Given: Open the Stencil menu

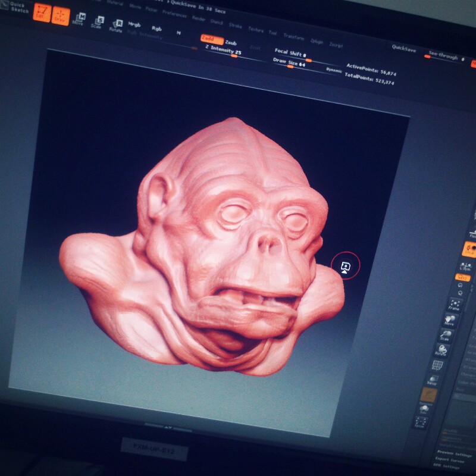Looking at the screenshot, I should (217, 22).
